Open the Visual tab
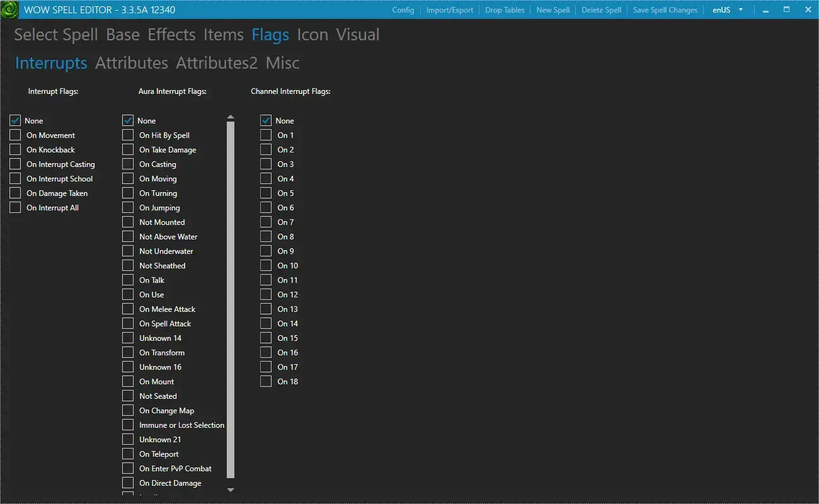Viewport: 819px width, 504px height. click(358, 35)
